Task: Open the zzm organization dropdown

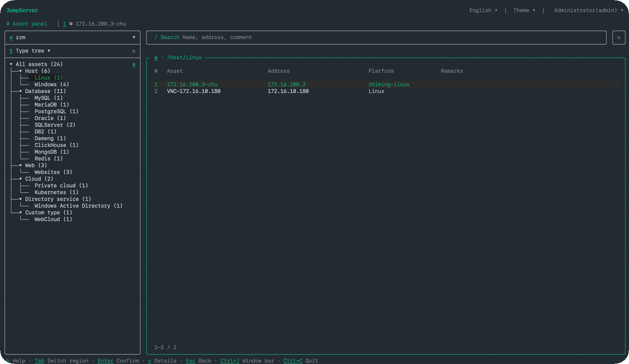Action: coord(72,38)
